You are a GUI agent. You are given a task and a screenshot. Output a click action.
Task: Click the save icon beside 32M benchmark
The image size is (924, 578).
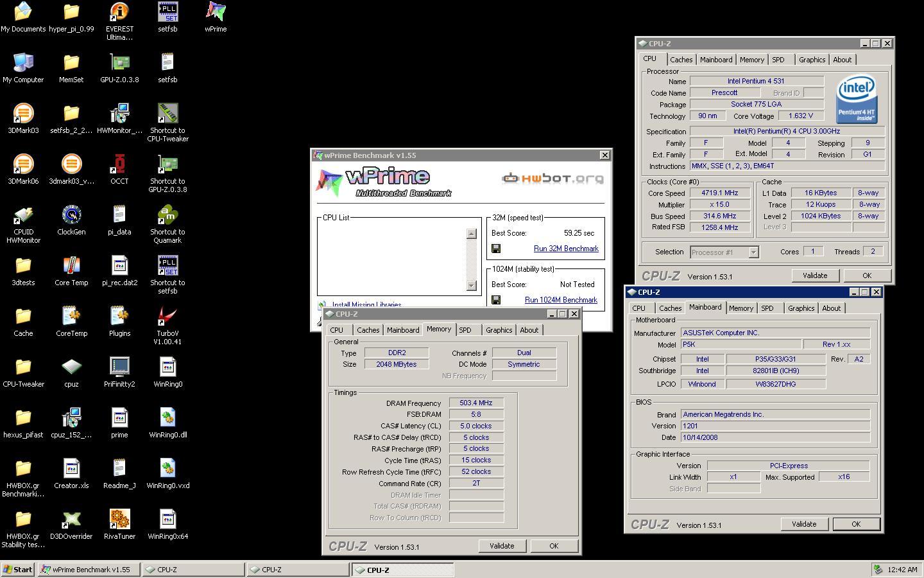tap(496, 249)
